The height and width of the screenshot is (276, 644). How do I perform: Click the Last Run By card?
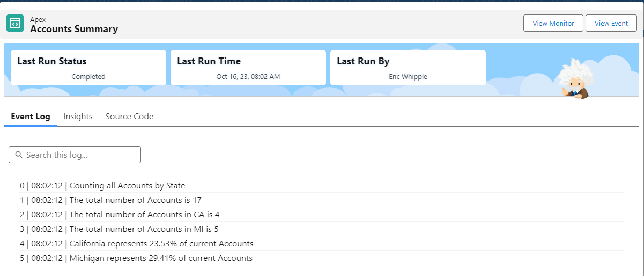click(408, 68)
